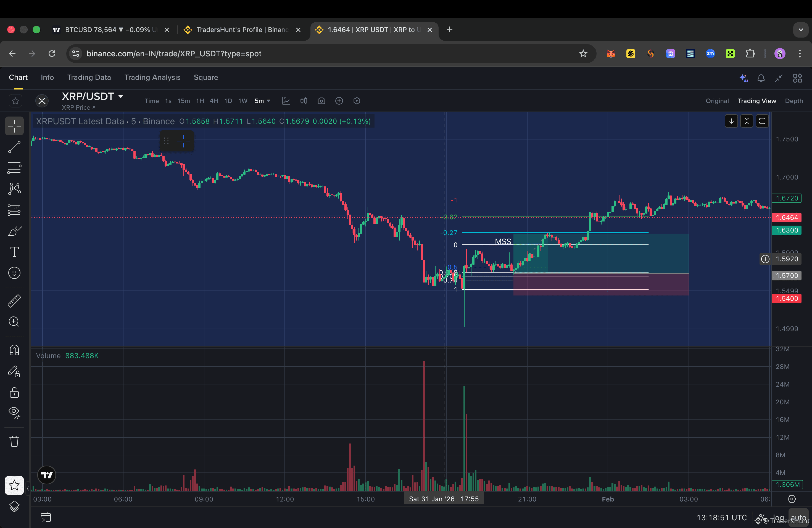The height and width of the screenshot is (528, 812).
Task: Switch to the 1W timeframe
Action: [x=242, y=101]
